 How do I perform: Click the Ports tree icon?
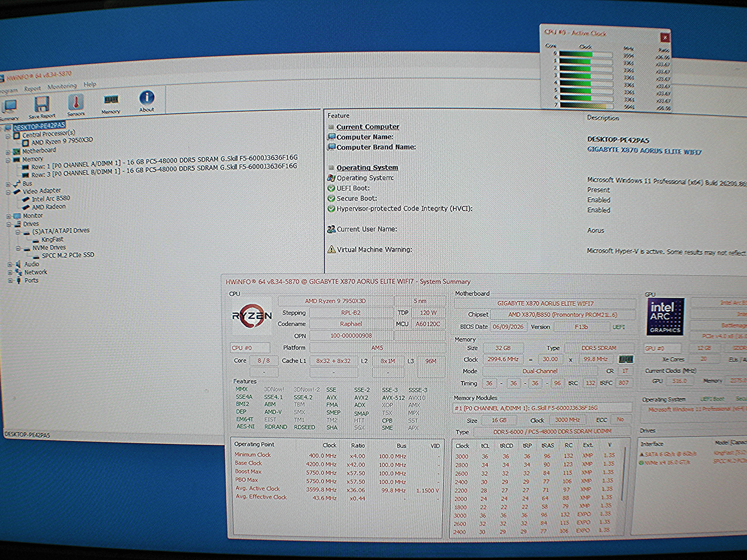[18, 280]
